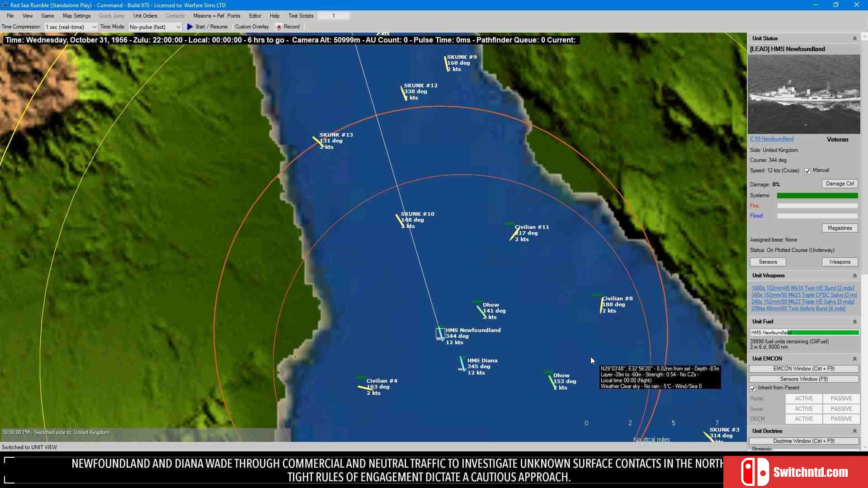Click the Fire damage progress bar
Image resolution: width=868 pixels, height=488 pixels.
(817, 206)
